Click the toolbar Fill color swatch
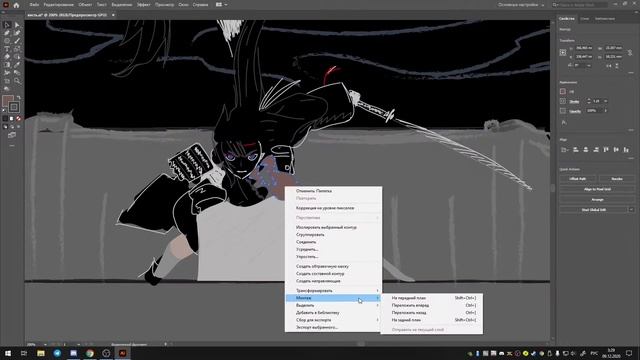Viewport: 640px width, 360px height. pyautogui.click(x=8, y=101)
